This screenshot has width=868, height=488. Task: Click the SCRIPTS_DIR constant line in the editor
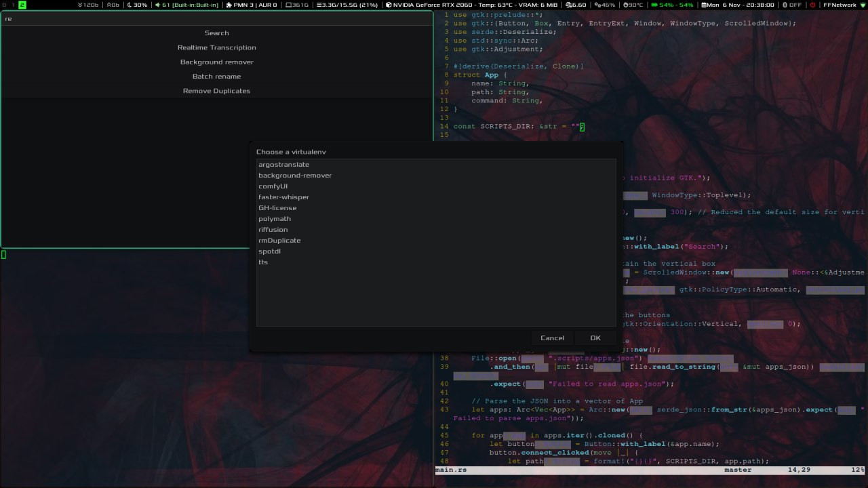click(519, 126)
